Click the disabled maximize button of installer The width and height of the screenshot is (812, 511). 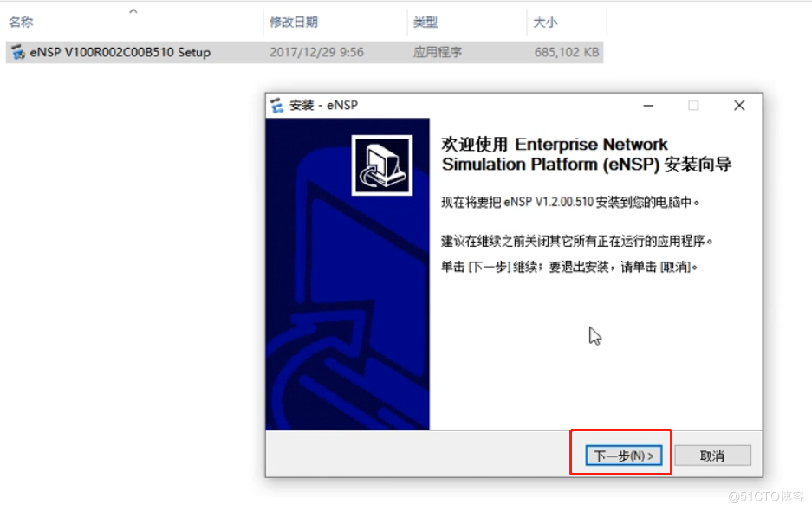[x=693, y=106]
